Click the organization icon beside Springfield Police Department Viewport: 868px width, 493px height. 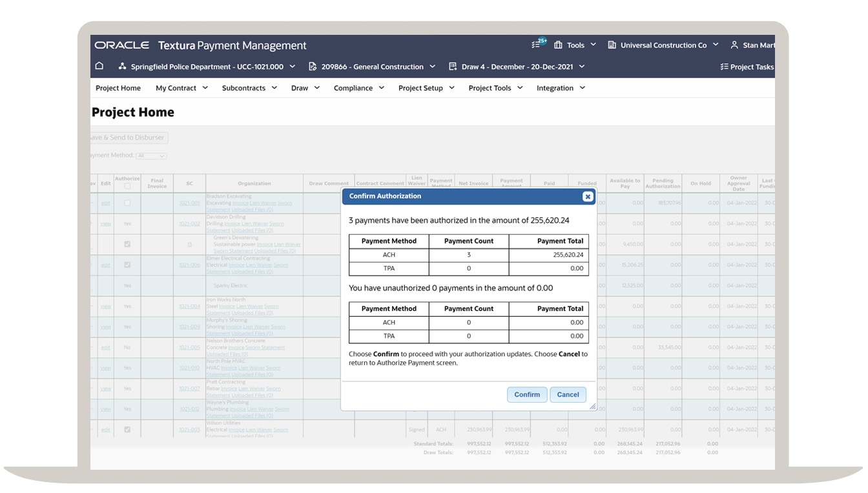tap(122, 66)
